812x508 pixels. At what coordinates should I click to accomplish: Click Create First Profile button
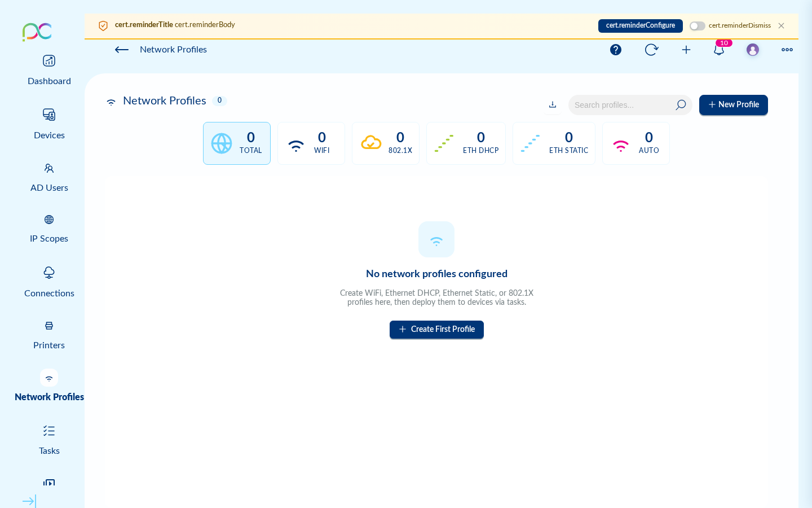point(436,329)
